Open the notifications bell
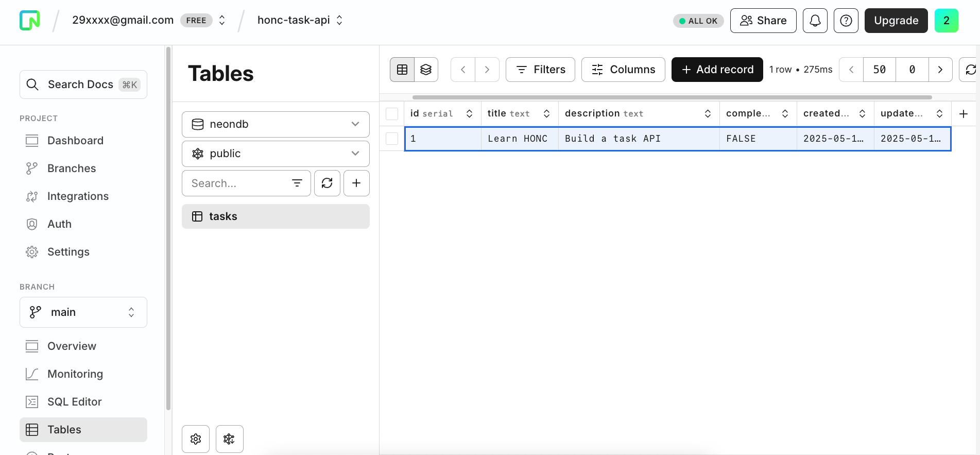The height and width of the screenshot is (455, 980). 815,21
